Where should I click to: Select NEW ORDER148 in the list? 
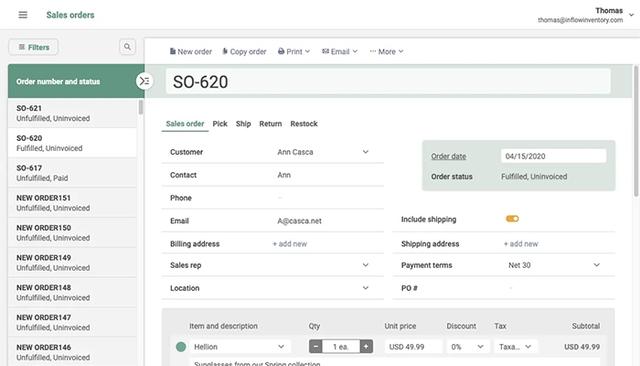(72, 292)
